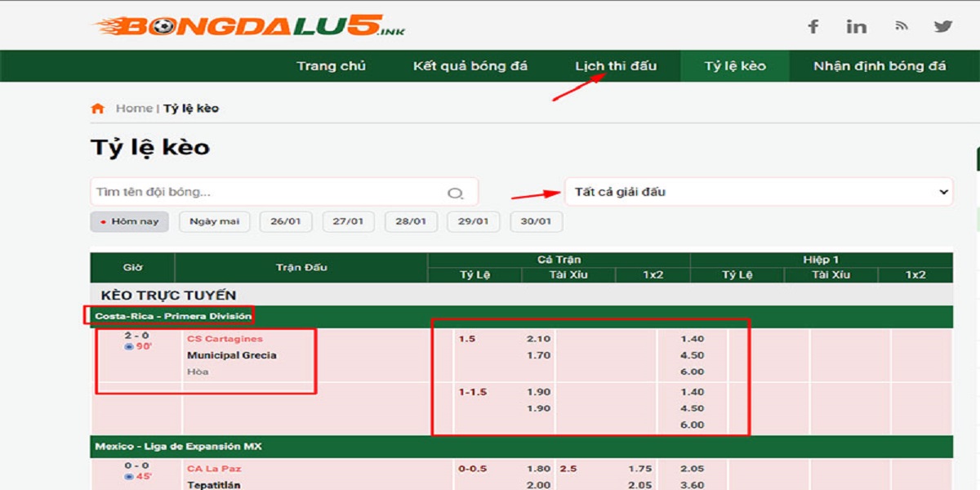Select the 26/01 date filter
The height and width of the screenshot is (490, 980).
click(x=286, y=221)
